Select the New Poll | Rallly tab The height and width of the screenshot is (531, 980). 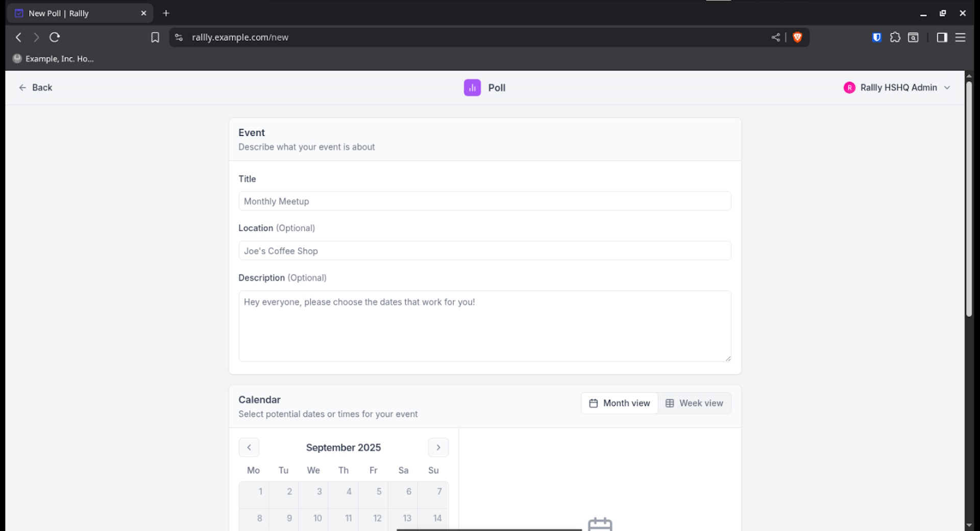(77, 13)
